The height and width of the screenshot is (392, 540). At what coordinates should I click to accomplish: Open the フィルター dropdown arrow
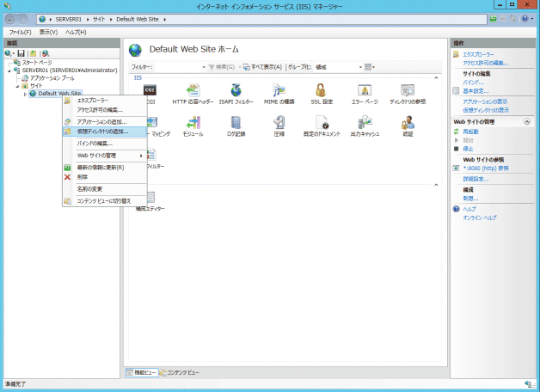click(204, 67)
